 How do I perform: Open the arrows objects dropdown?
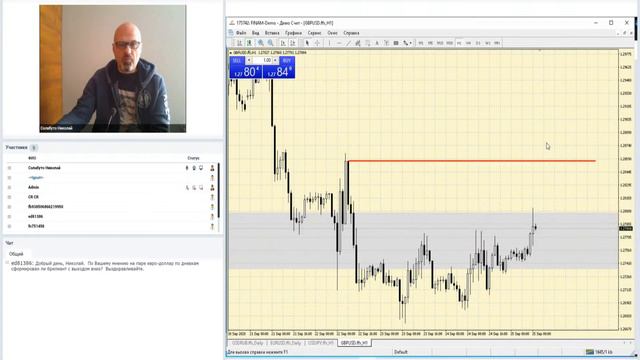(x=408, y=43)
